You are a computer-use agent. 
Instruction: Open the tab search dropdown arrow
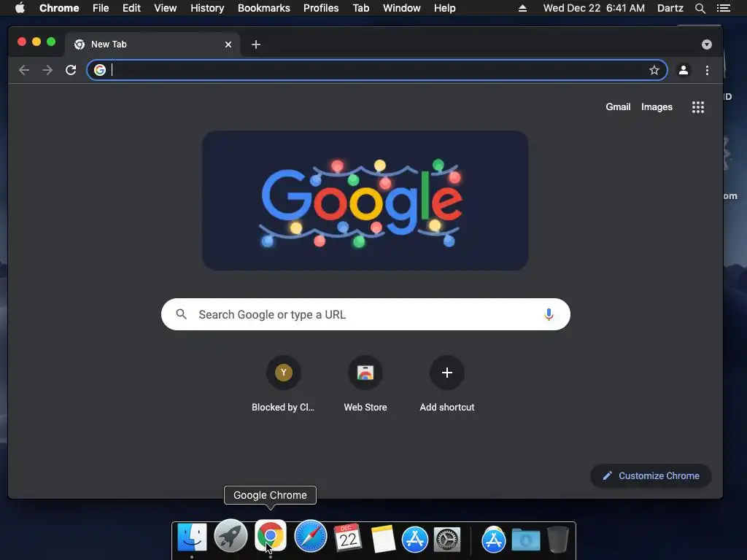click(x=706, y=44)
